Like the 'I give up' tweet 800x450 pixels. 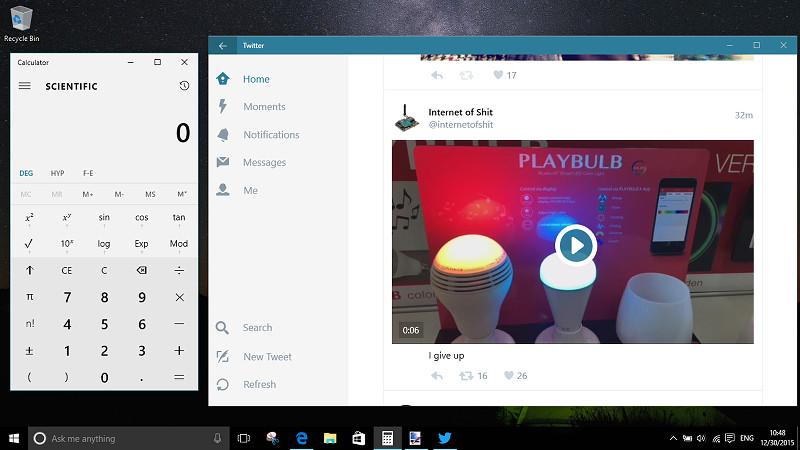(509, 376)
